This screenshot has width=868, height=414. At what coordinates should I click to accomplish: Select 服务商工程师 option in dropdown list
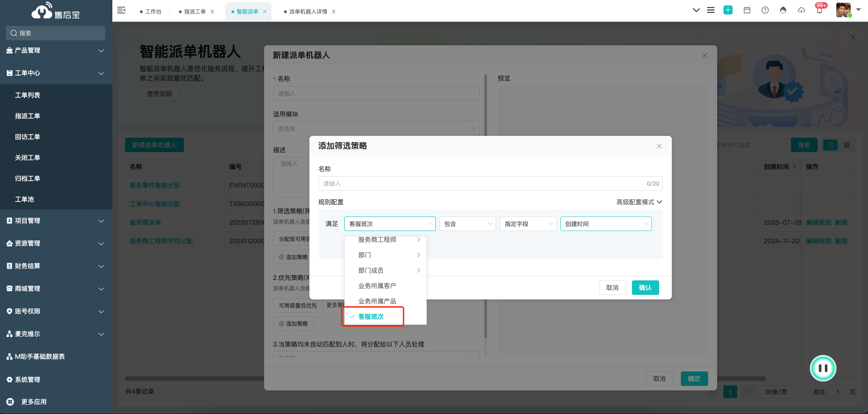pos(386,240)
